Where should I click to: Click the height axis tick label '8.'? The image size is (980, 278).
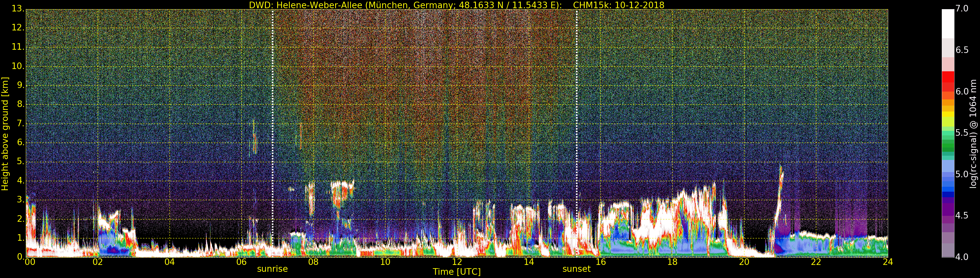click(21, 104)
